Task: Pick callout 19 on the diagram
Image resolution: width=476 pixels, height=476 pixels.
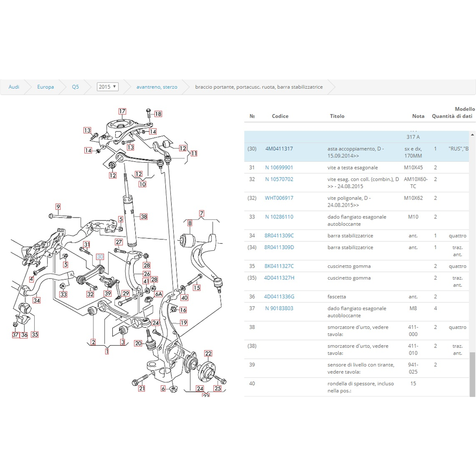Action: pyautogui.click(x=184, y=323)
